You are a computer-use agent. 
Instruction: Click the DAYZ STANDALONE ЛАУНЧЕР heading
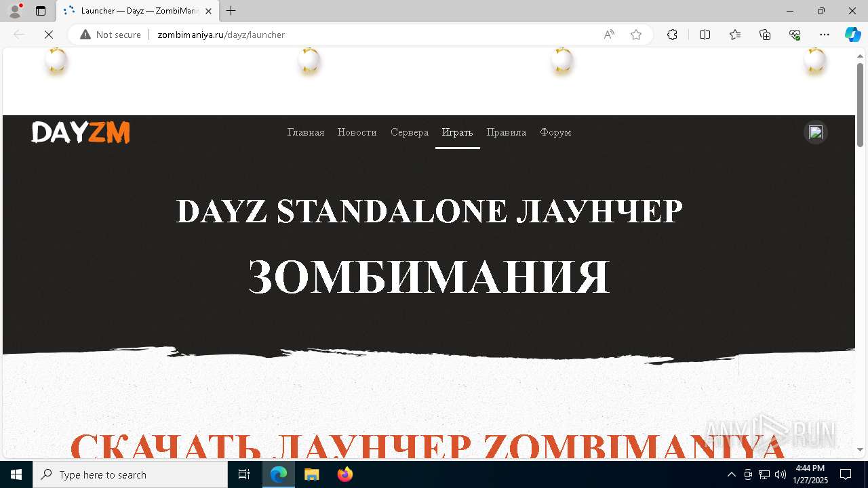click(429, 211)
